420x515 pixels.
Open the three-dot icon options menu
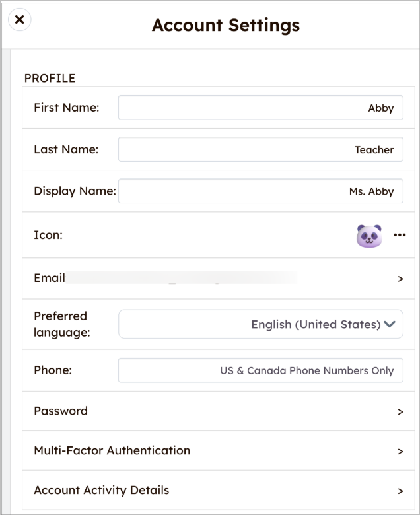pyautogui.click(x=400, y=235)
